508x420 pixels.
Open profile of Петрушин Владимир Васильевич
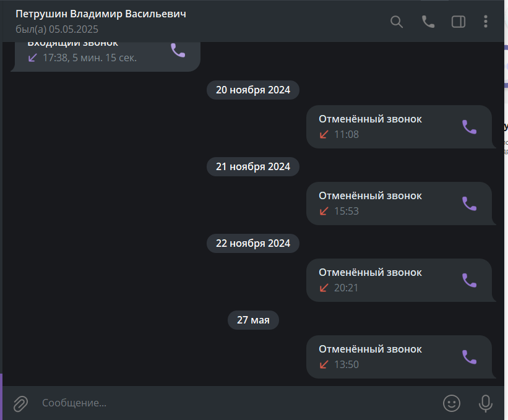click(x=101, y=14)
